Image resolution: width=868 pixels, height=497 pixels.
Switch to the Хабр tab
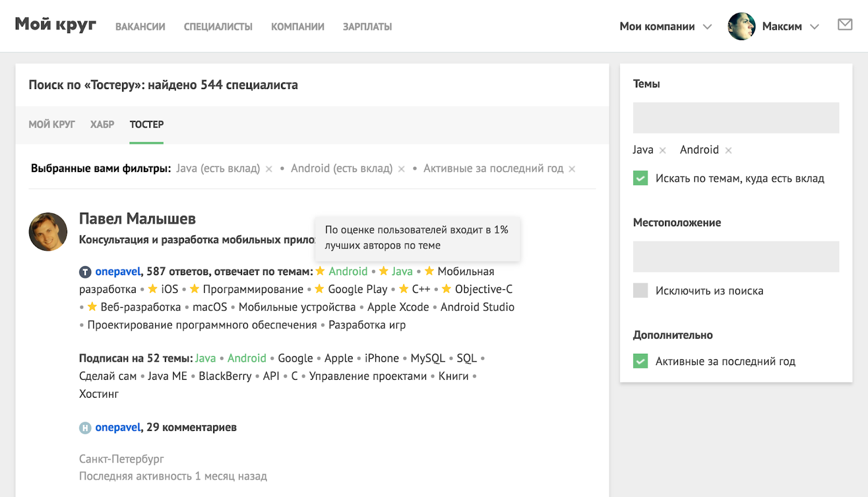tap(102, 124)
